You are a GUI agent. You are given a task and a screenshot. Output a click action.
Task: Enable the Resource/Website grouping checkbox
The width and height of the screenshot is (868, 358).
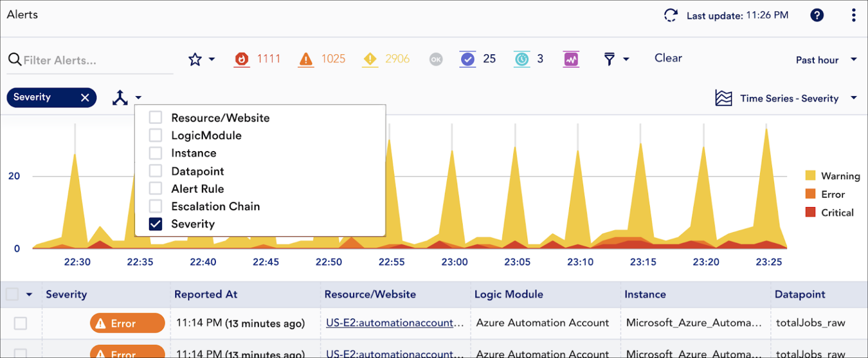pyautogui.click(x=155, y=118)
